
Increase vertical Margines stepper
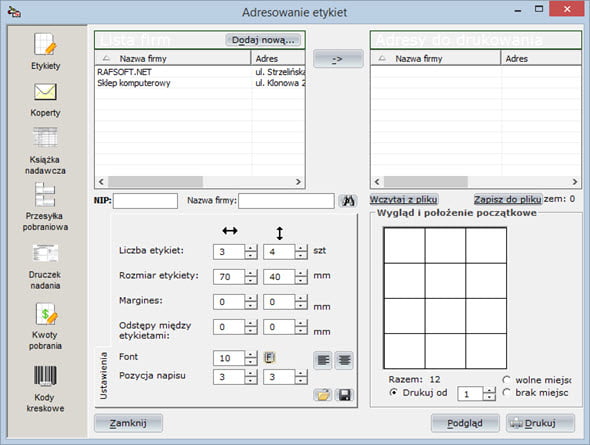pyautogui.click(x=301, y=298)
